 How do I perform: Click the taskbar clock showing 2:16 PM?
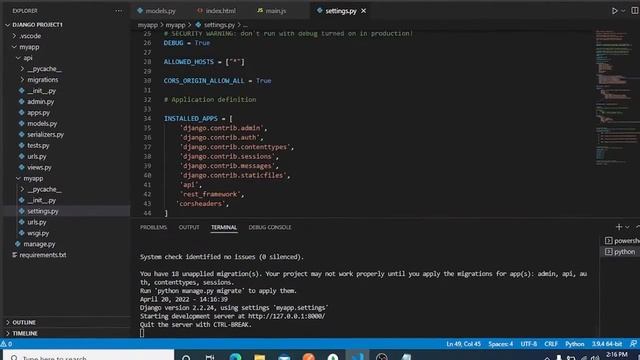(x=617, y=355)
